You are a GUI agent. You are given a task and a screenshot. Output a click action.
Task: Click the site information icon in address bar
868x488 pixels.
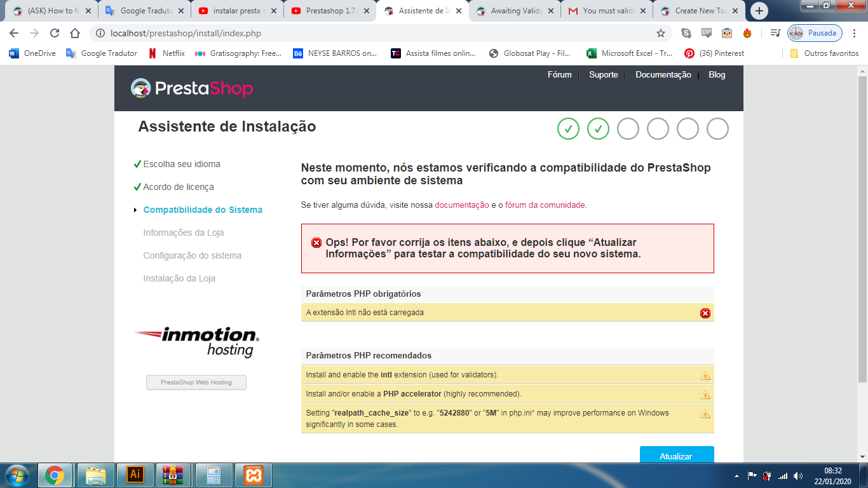(100, 33)
